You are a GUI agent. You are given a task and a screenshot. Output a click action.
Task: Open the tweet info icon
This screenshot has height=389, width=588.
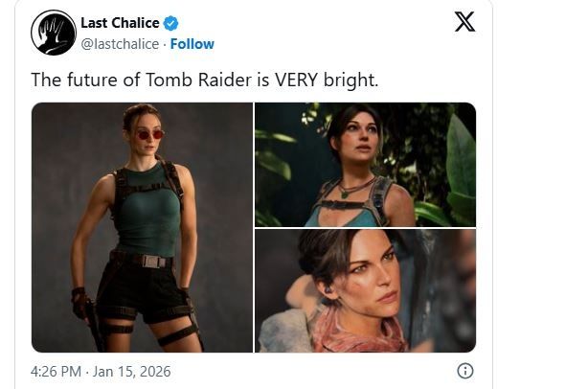point(464,371)
